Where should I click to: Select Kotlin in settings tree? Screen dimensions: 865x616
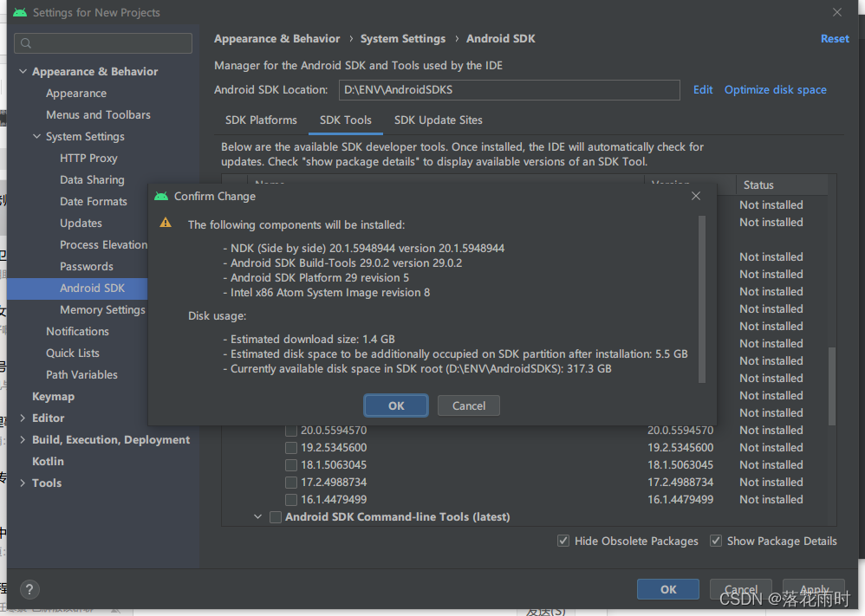click(48, 462)
